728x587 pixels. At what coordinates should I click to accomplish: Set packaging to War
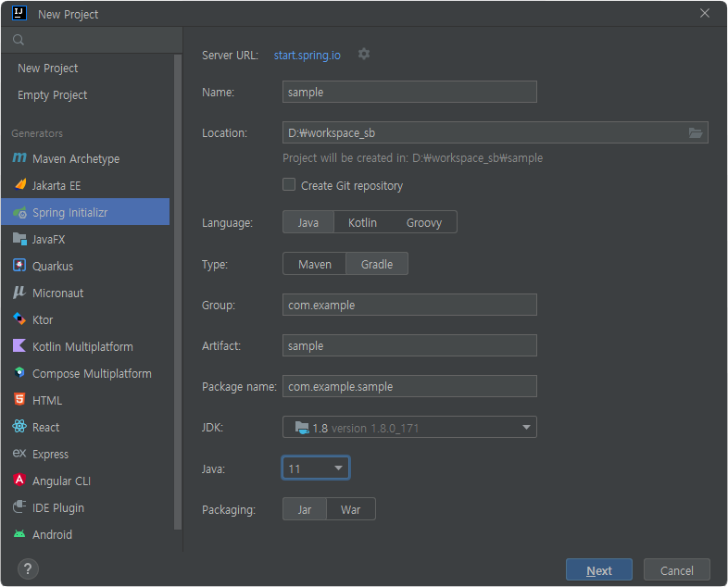[x=350, y=509]
